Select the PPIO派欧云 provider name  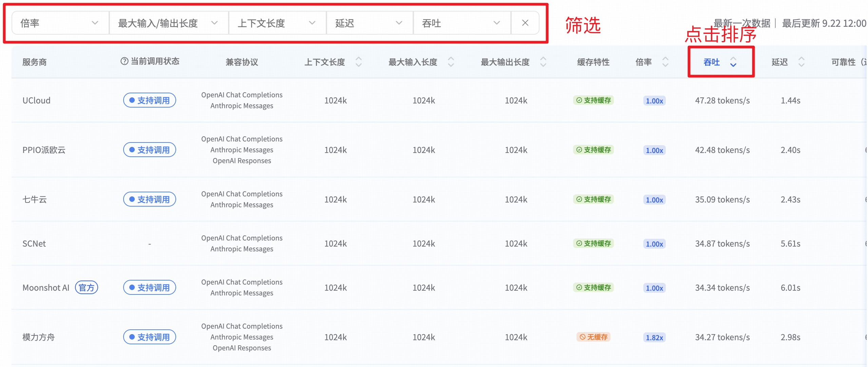coord(44,150)
